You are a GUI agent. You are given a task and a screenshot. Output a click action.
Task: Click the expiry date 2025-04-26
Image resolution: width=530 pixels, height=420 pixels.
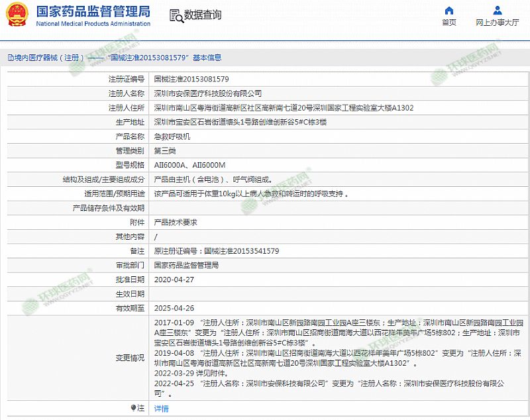pos(172,308)
